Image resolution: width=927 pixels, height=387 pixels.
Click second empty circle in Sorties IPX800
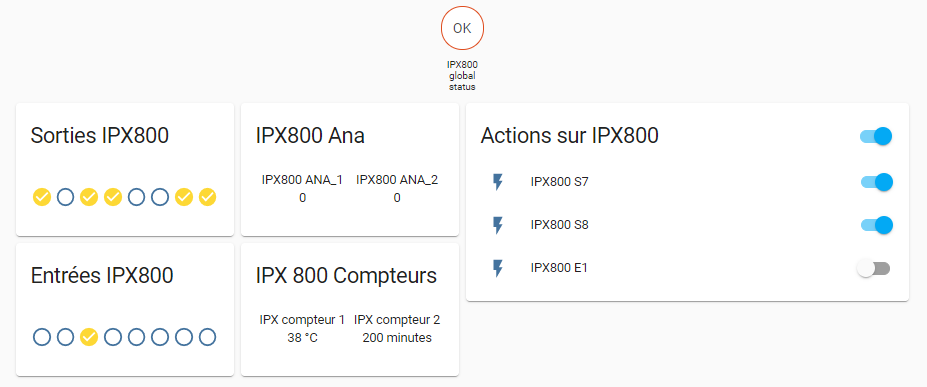136,197
